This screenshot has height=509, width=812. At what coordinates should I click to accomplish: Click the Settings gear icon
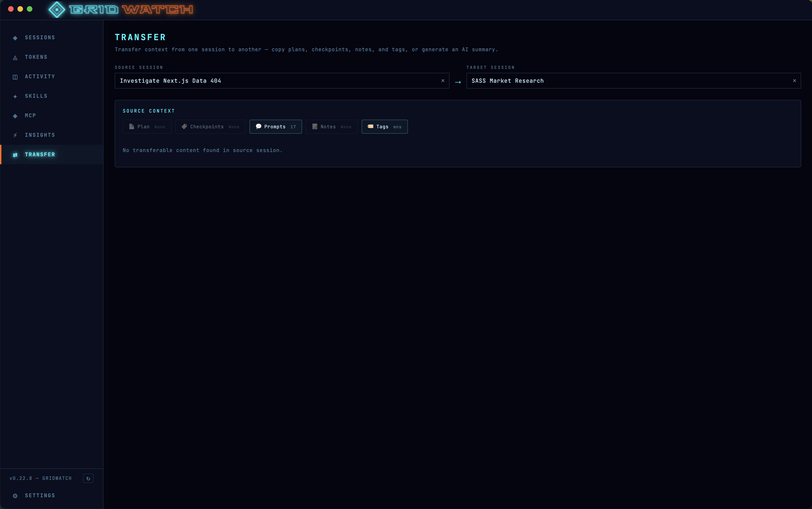15,496
